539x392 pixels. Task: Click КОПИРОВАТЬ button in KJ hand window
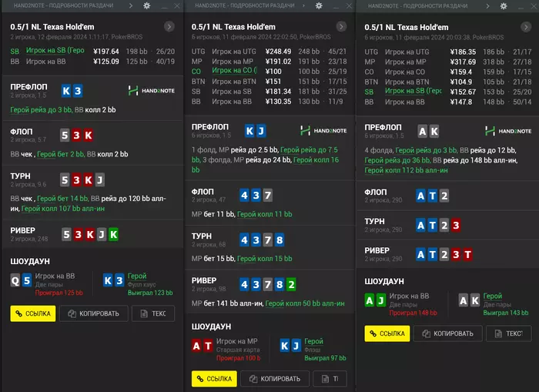coord(275,379)
